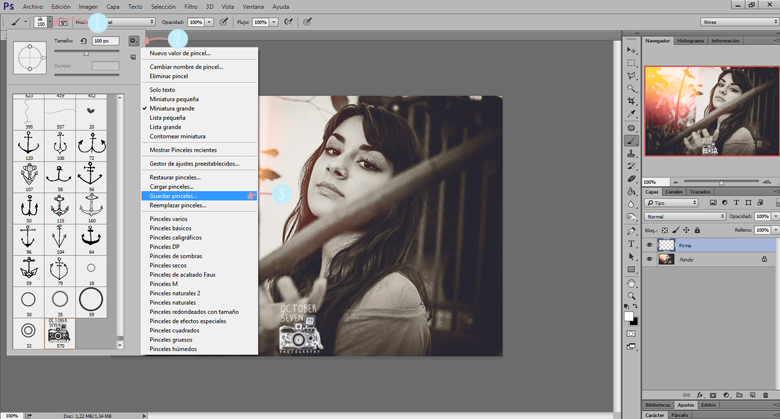
Task: Click the Navegador zoom slider
Action: click(x=721, y=182)
